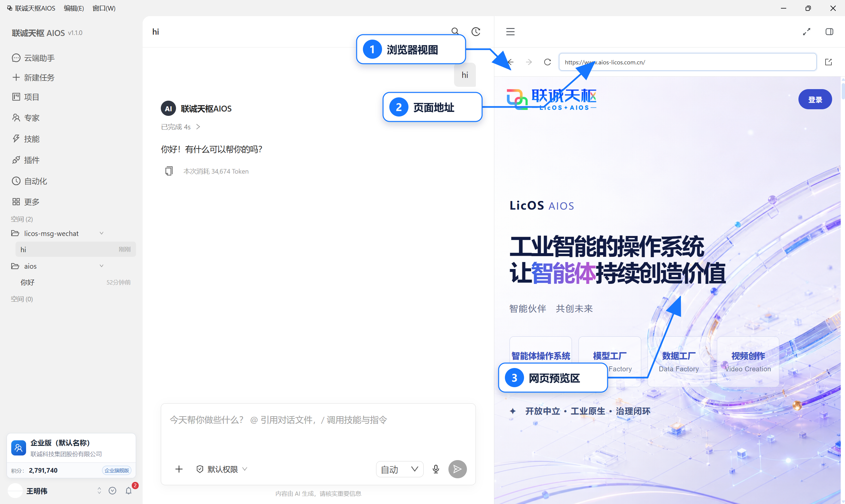This screenshot has height=504, width=845.
Task: Go back in the embedded browser
Action: [x=510, y=62]
